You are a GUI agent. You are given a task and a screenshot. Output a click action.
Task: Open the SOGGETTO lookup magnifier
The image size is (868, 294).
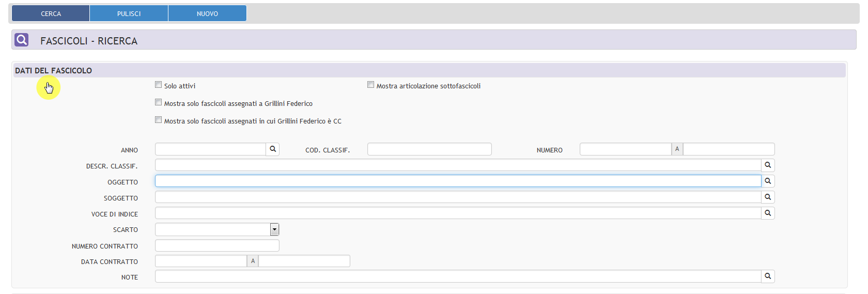coord(768,197)
